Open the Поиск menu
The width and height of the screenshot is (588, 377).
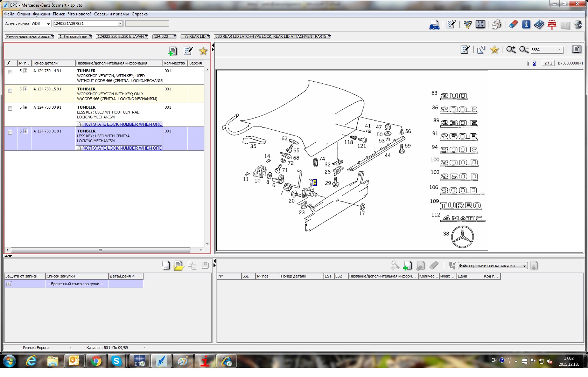coord(59,14)
